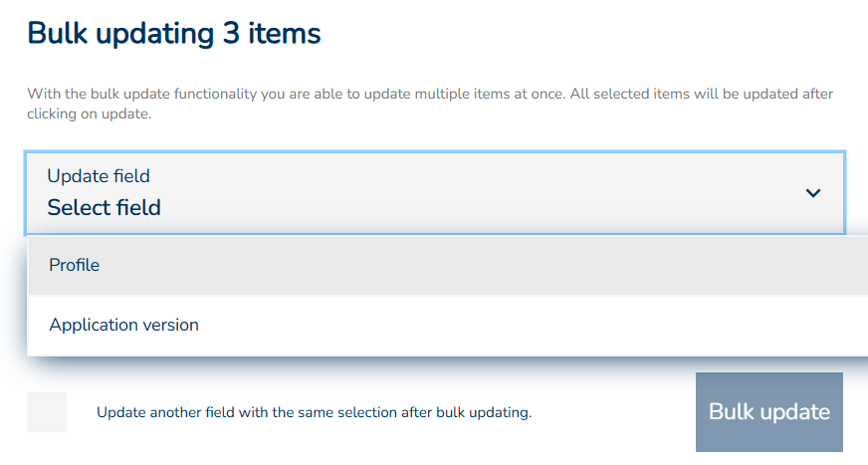The height and width of the screenshot is (465, 868).
Task: Tick the update another field checkbox
Action: point(47,412)
